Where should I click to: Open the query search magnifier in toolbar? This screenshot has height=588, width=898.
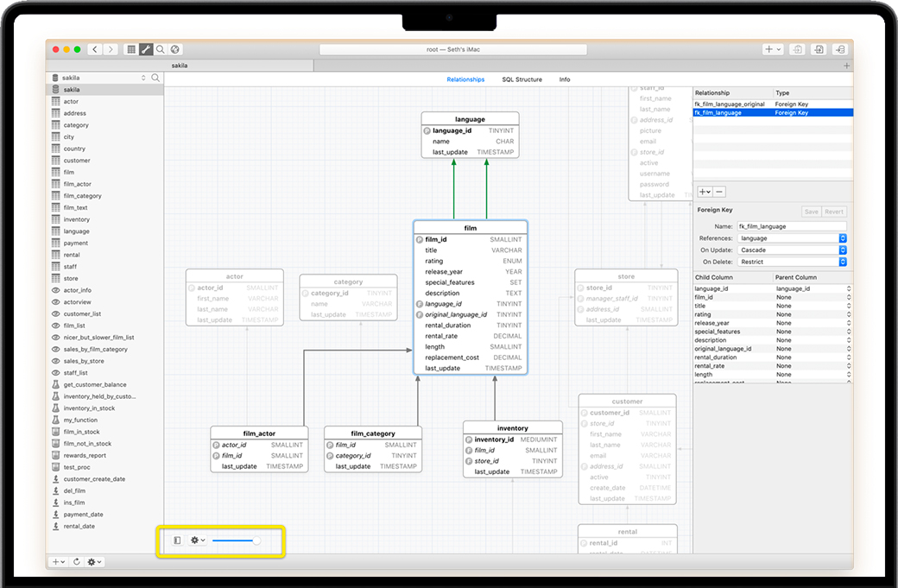pos(161,50)
